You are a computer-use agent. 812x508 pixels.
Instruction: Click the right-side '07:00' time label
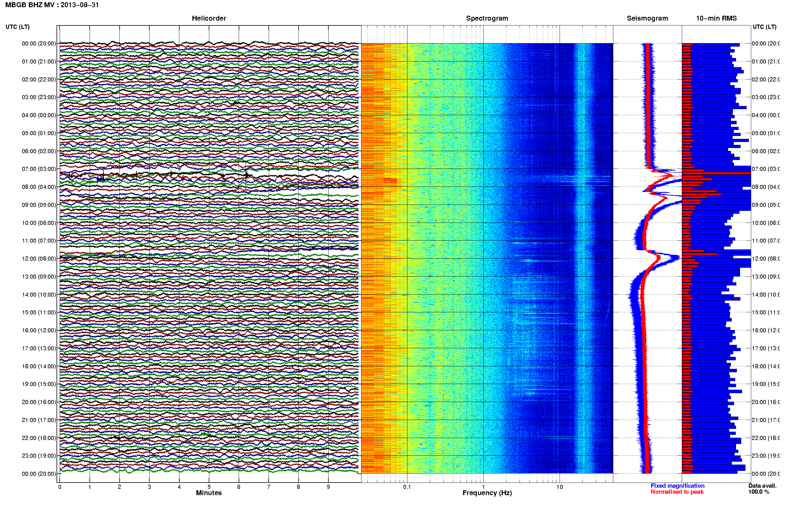[765, 169]
